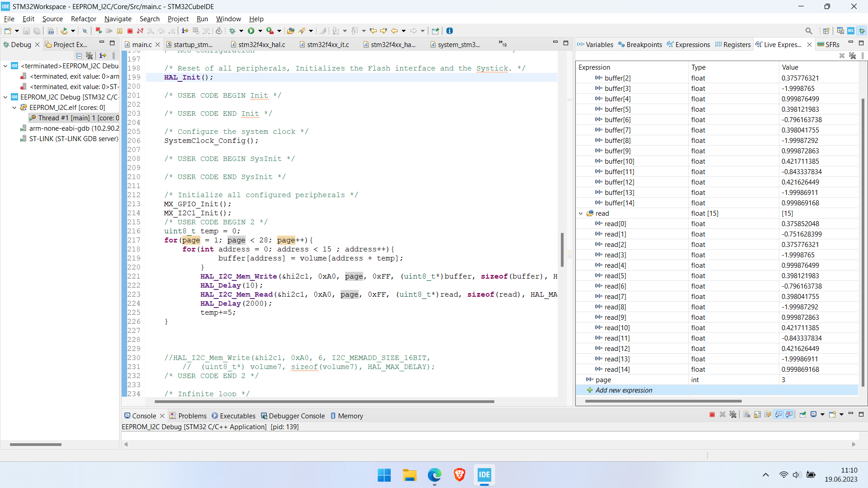Pin the current console
Image resolution: width=868 pixels, height=488 pixels.
click(x=803, y=415)
